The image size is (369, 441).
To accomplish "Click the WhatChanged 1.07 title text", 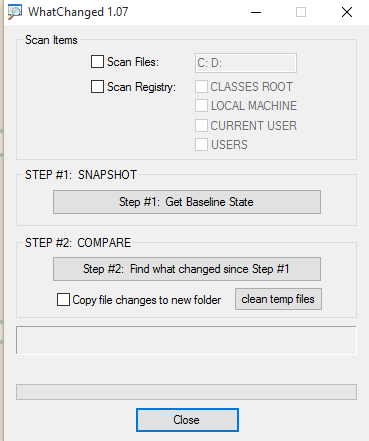I will click(x=78, y=12).
